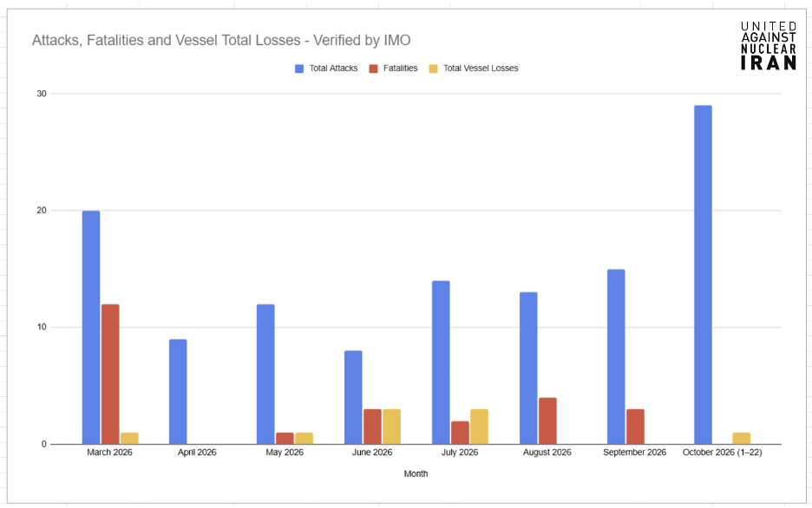Click the blue Total Attacks legend swatch
Image resolution: width=812 pixels, height=508 pixels.
click(x=298, y=68)
